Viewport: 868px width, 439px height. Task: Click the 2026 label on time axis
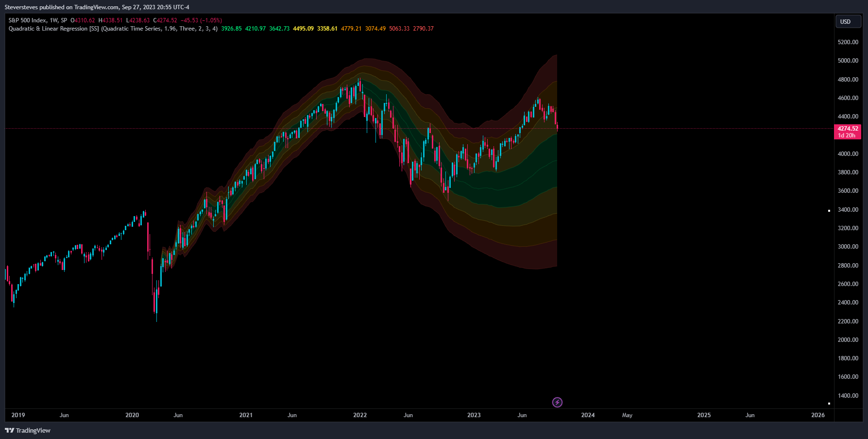click(818, 415)
